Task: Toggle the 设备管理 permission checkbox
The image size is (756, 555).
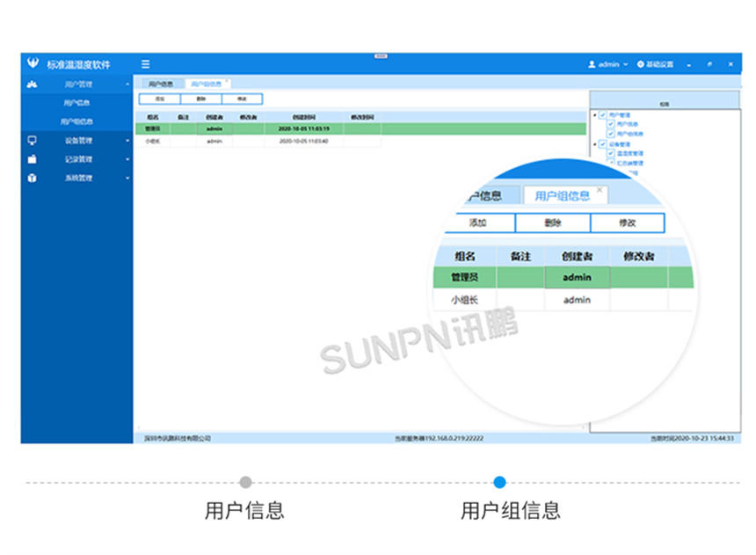Action: 604,143
